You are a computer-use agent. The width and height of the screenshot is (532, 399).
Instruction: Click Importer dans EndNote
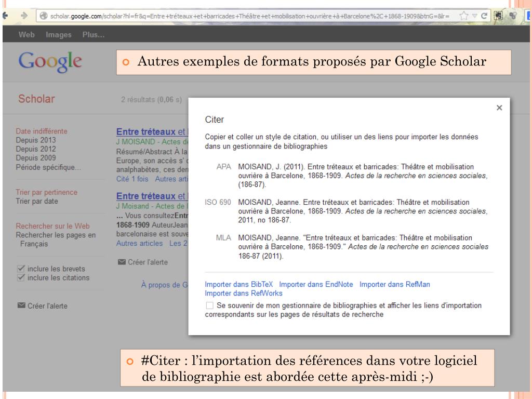point(316,284)
